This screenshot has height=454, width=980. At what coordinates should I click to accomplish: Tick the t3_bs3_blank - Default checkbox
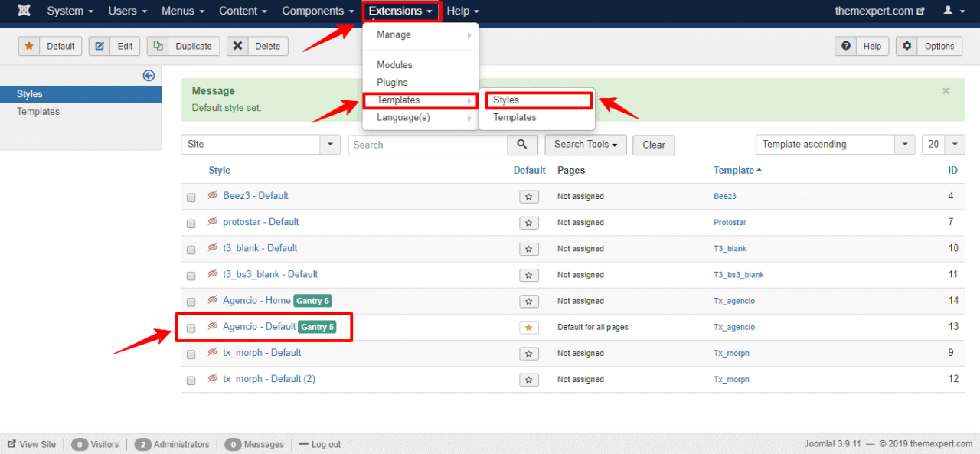(191, 276)
